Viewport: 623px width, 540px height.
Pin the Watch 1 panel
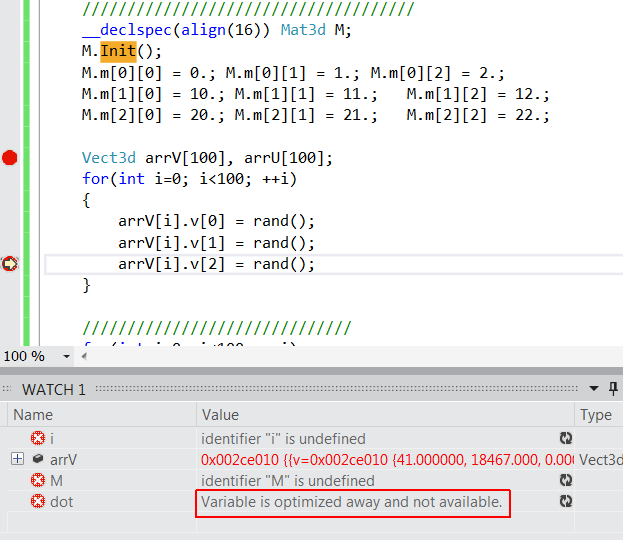(612, 388)
